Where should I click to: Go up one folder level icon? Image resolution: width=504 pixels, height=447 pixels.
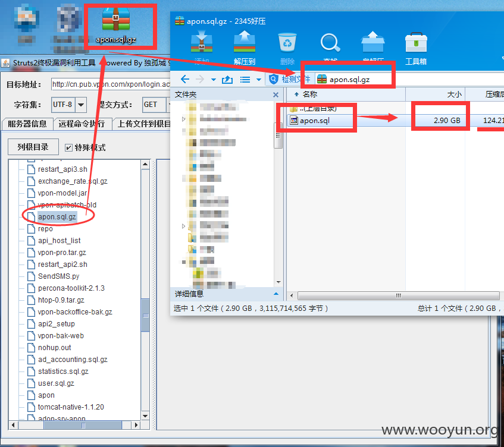[227, 79]
